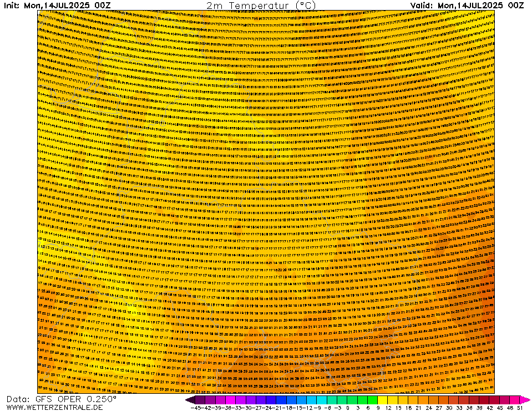Select the dark red swatch between 39 and 42

(x=484, y=400)
